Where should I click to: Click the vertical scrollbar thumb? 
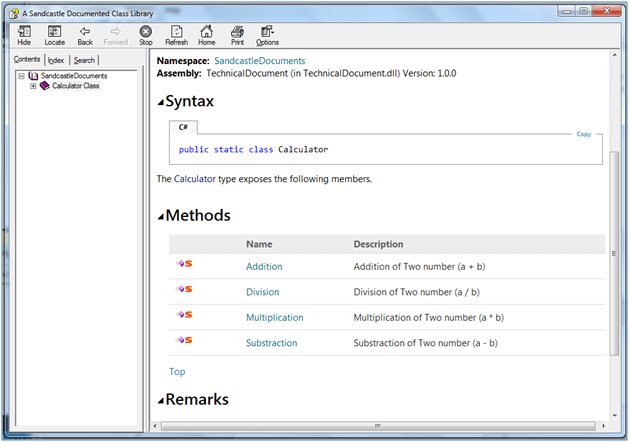(614, 253)
